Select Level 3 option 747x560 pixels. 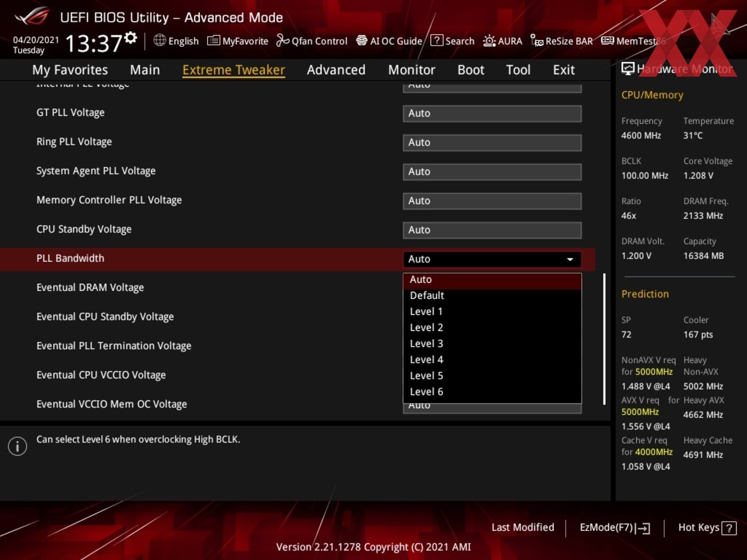pyautogui.click(x=492, y=344)
